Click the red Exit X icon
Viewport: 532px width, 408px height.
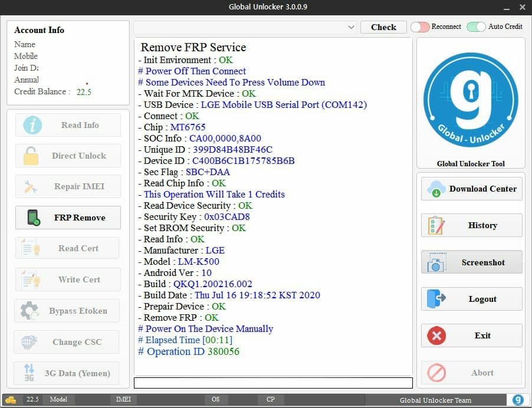(x=436, y=335)
